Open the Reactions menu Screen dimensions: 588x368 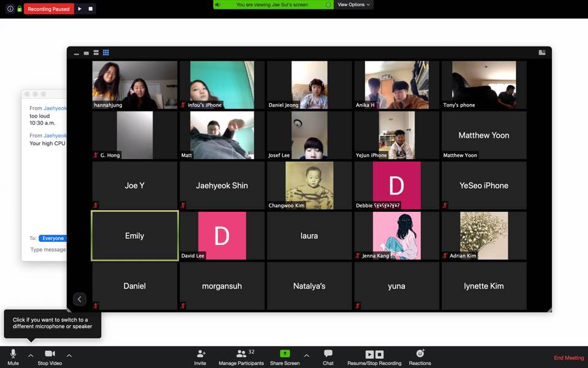click(420, 358)
